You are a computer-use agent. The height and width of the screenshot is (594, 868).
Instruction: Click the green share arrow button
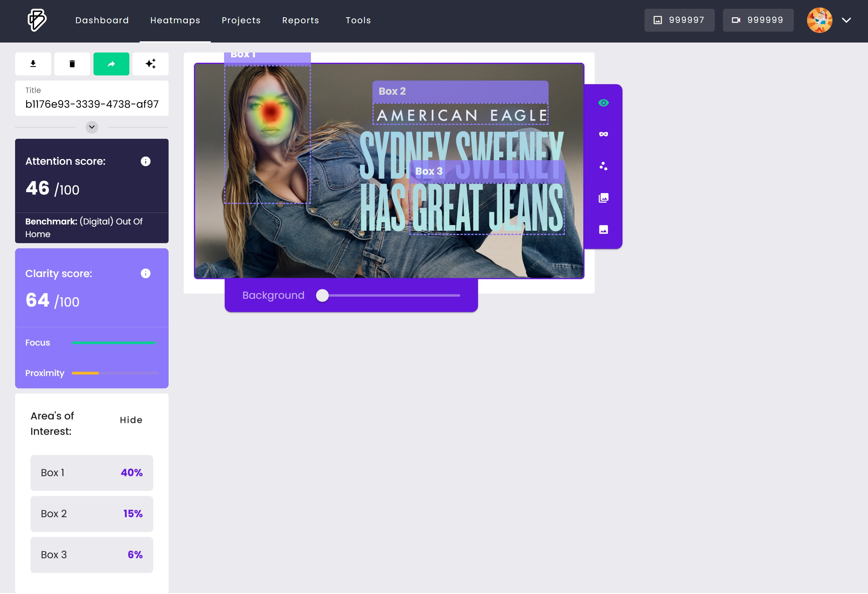[x=111, y=64]
